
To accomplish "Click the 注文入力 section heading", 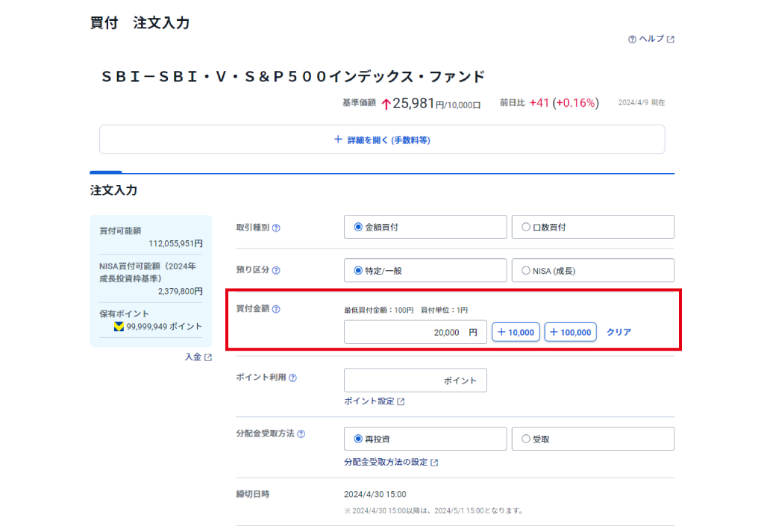I will (113, 190).
